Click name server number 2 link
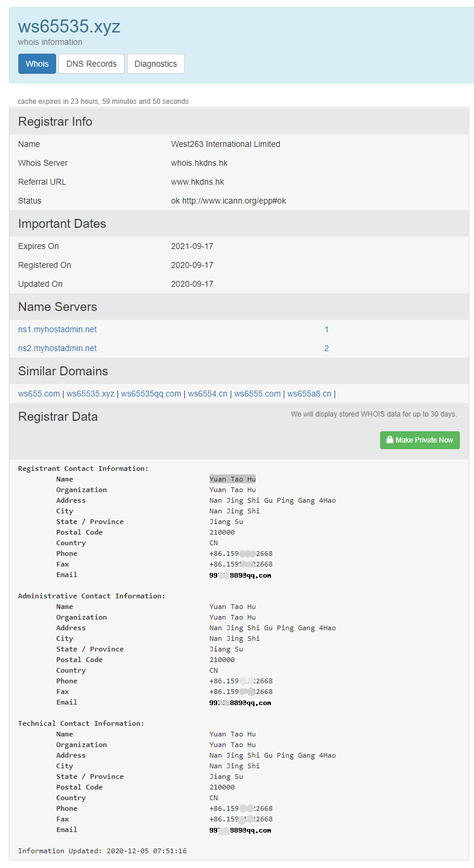 pyautogui.click(x=326, y=348)
